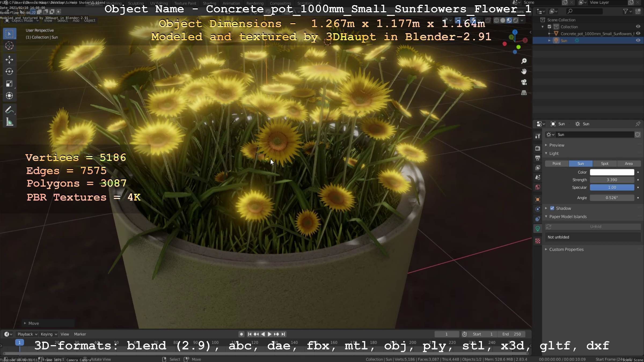644x362 pixels.
Task: Disable the Shadow checkbox
Action: (552, 208)
